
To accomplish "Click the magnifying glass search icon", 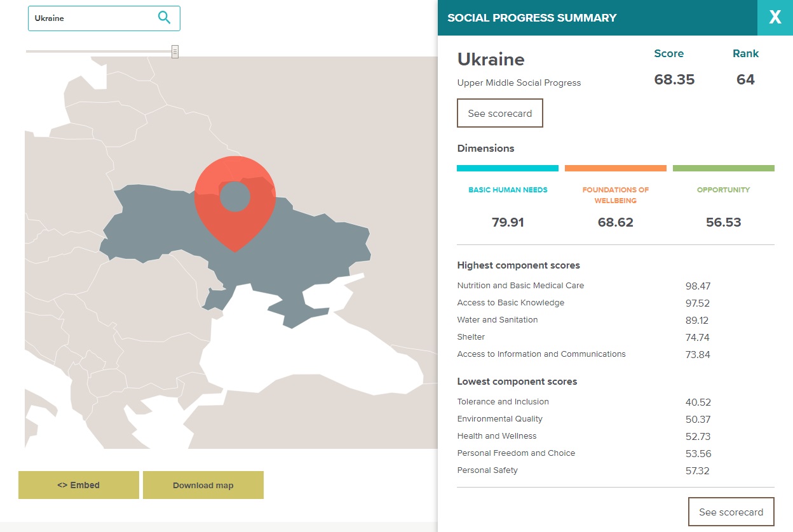I will tap(164, 18).
